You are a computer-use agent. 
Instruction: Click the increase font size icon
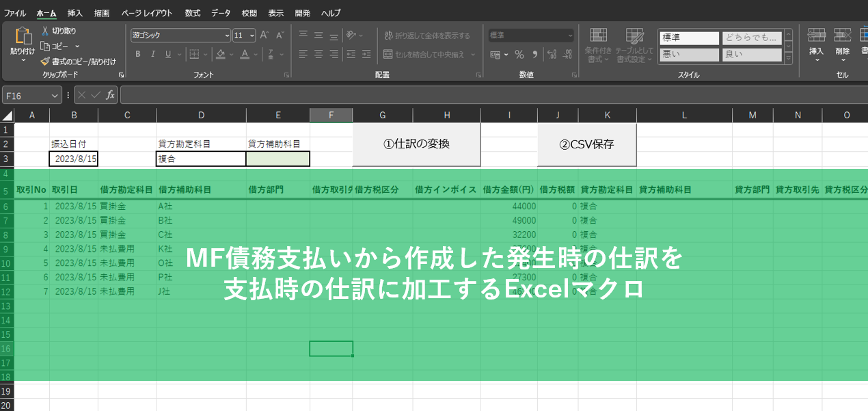[x=265, y=35]
